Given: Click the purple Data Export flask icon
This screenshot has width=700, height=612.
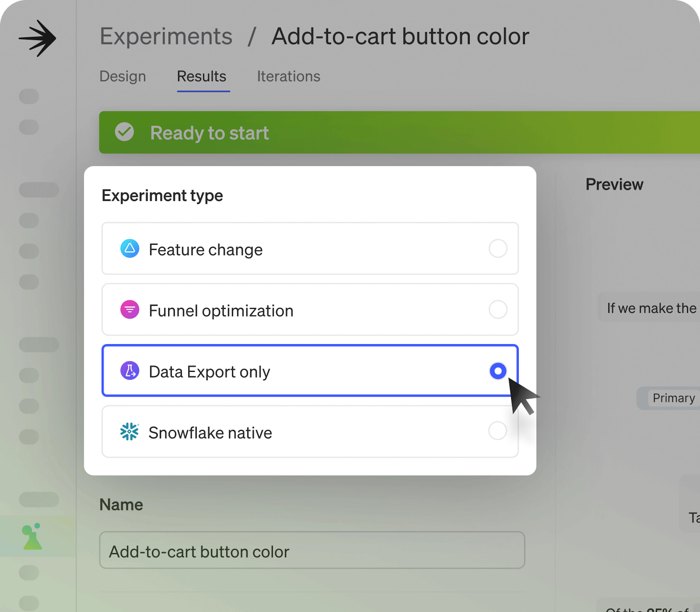Looking at the screenshot, I should click(x=130, y=370).
